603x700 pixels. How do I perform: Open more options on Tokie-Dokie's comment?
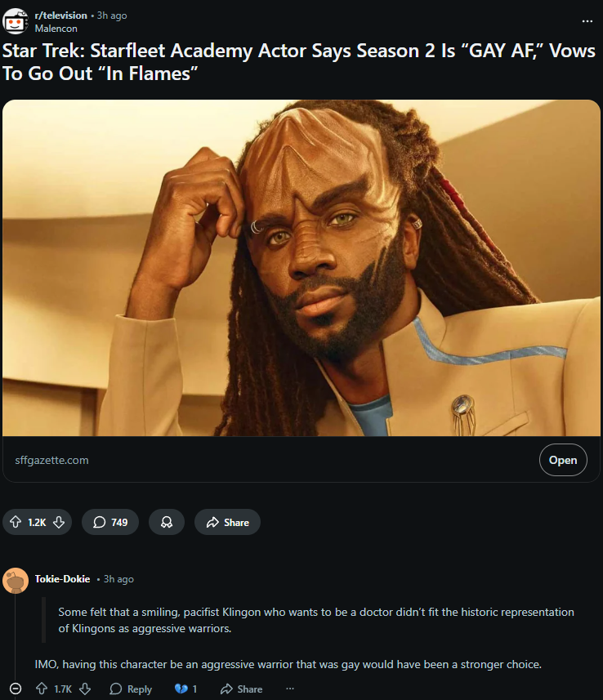pyautogui.click(x=290, y=689)
